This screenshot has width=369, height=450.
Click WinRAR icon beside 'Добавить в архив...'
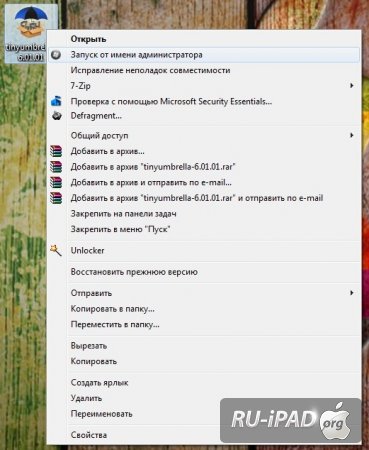point(56,151)
